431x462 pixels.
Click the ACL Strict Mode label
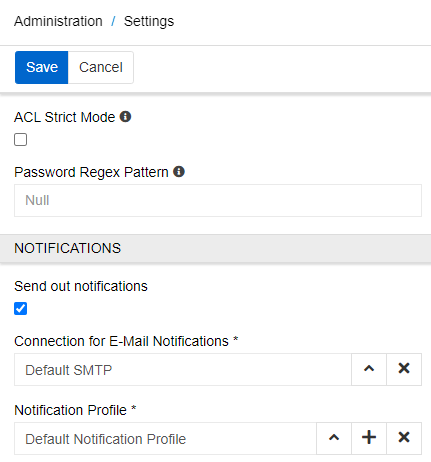point(65,117)
